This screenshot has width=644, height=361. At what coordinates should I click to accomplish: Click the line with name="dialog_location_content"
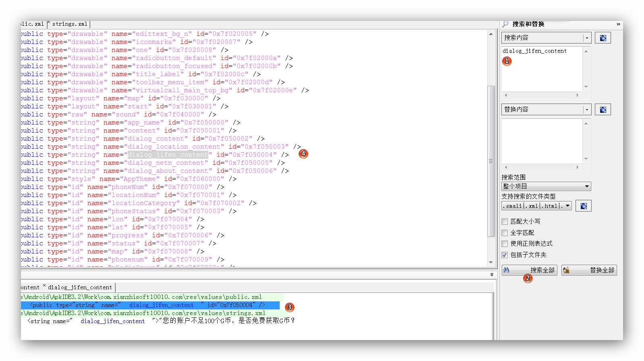[161, 147]
